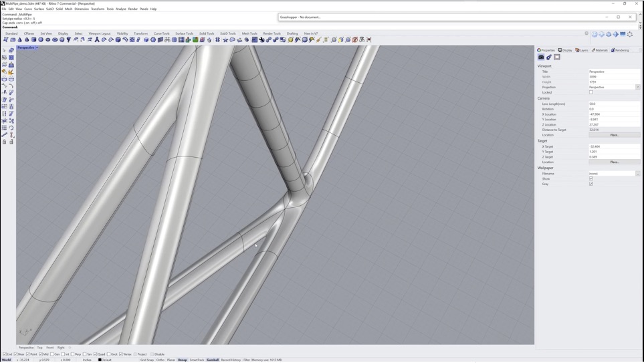Click the star-shaped icon in SubD toolbar
Viewport: 644px width, 363px height.
coord(225,40)
